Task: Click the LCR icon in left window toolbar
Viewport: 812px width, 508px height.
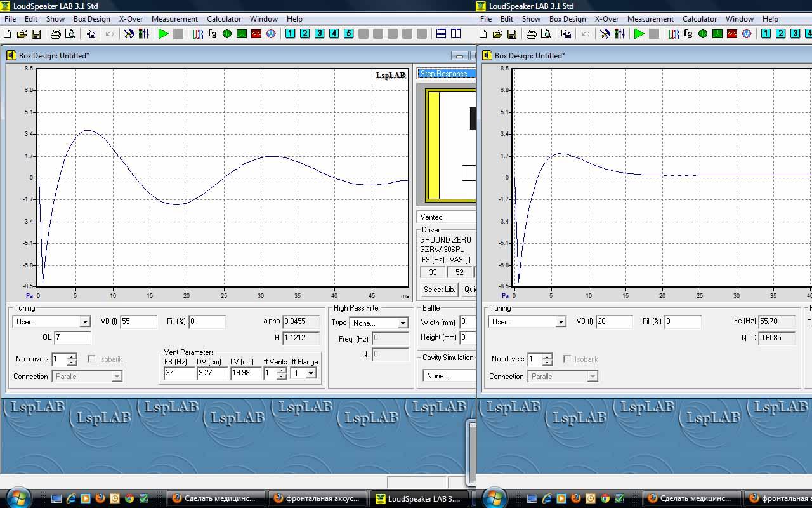Action: [x=198, y=34]
